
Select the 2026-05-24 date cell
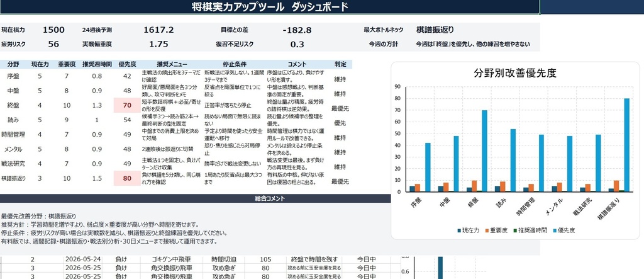[x=84, y=259]
